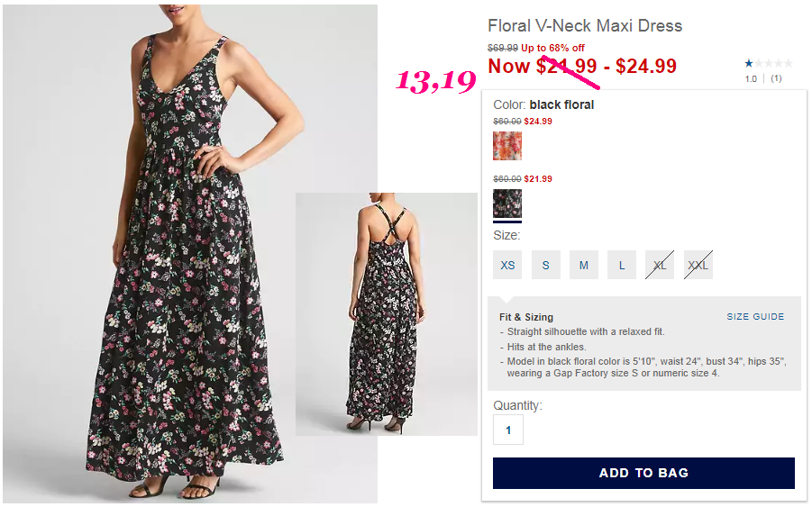The image size is (812, 507).
Task: Open the star rating reviews
Action: pos(769,64)
